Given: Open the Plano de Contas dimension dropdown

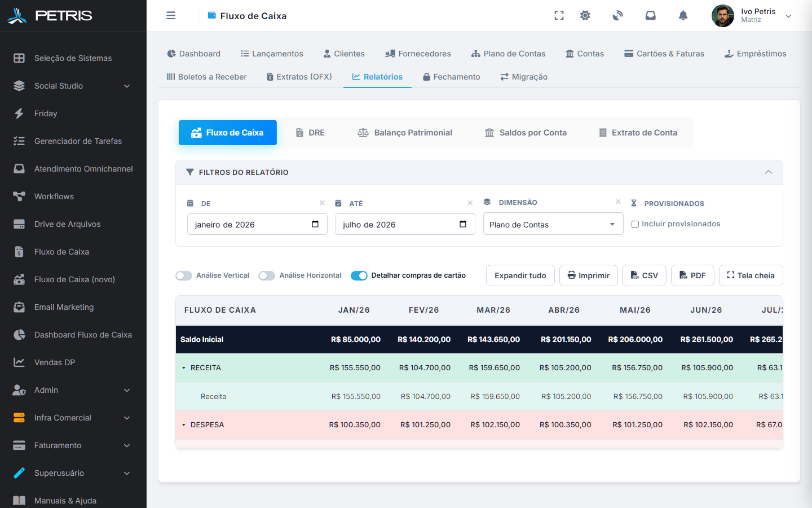Looking at the screenshot, I should [553, 224].
